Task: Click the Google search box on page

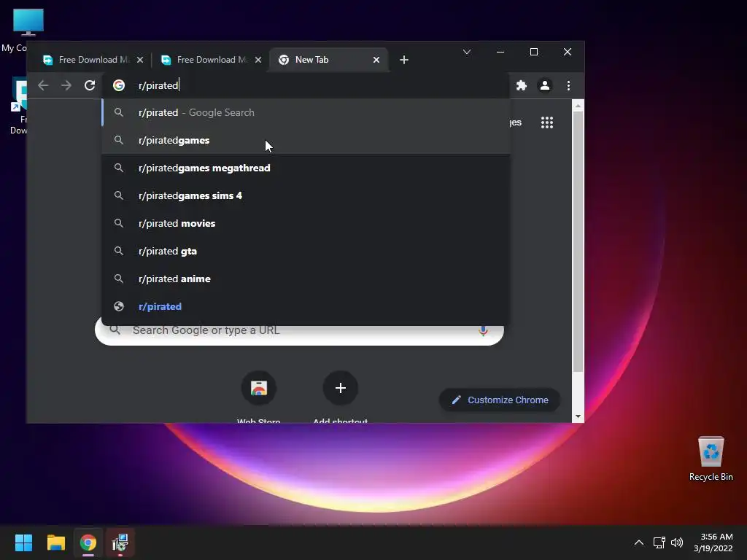Action: click(299, 330)
